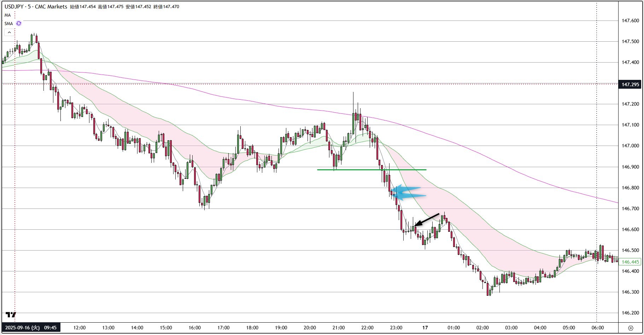Image resolution: width=644 pixels, height=335 pixels.
Task: Click the 147.295 crosshair price label
Action: (x=630, y=84)
